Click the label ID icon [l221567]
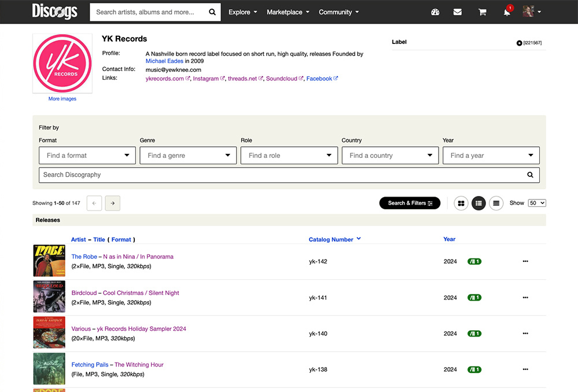This screenshot has height=392, width=578. [x=529, y=43]
